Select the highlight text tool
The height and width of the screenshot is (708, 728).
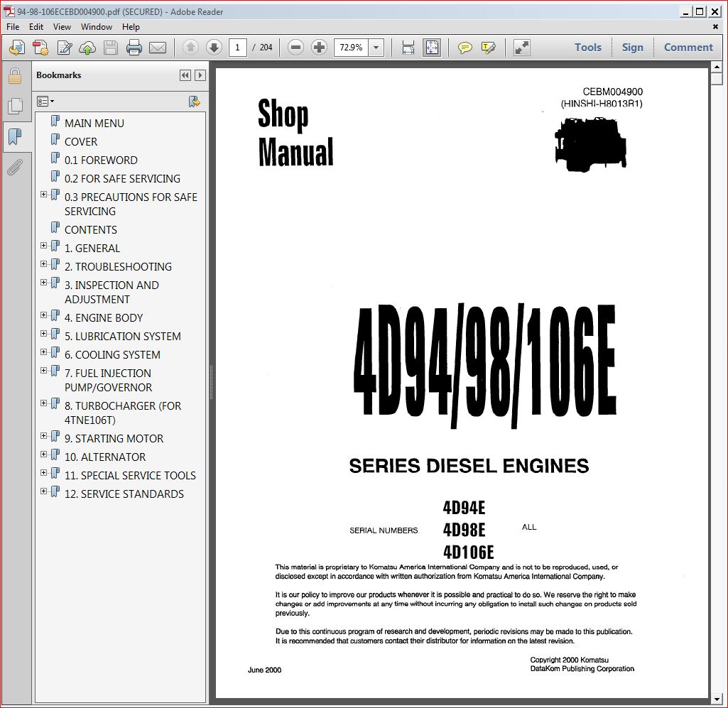(x=488, y=48)
